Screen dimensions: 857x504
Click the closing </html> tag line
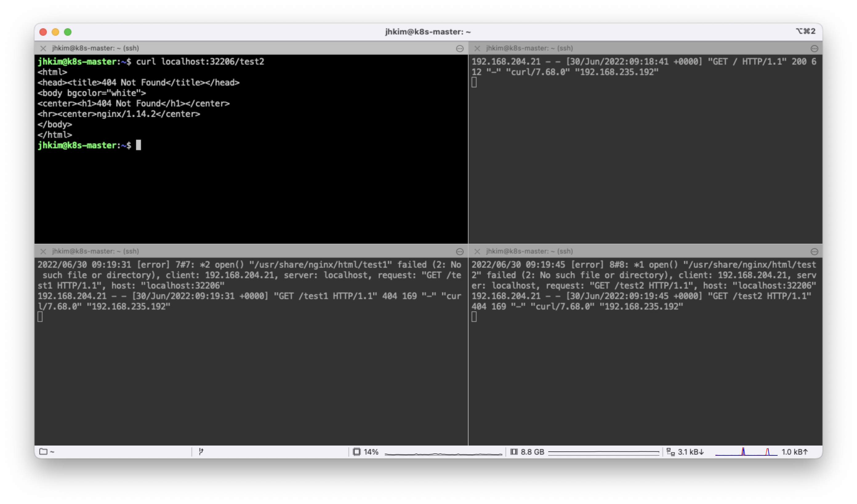[x=55, y=135]
